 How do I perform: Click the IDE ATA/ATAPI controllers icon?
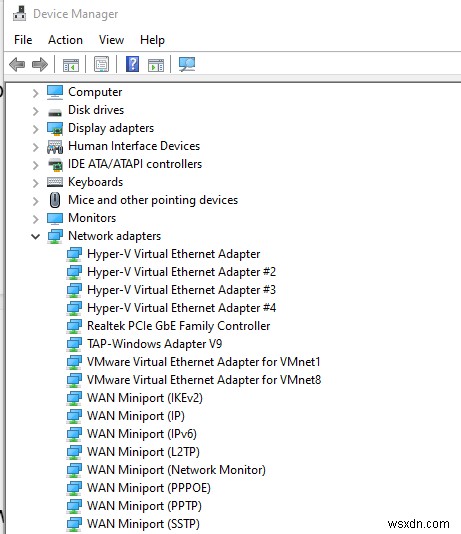55,165
